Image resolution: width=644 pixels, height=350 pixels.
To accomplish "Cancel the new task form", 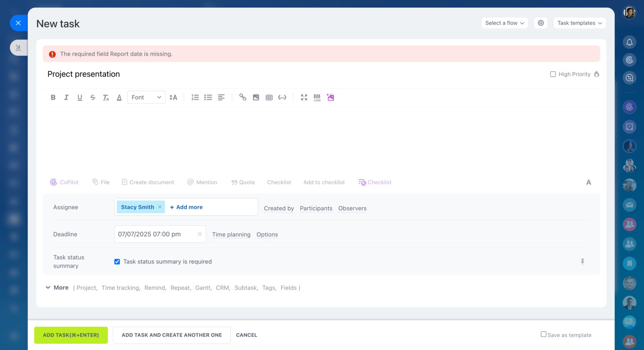I will [x=247, y=335].
